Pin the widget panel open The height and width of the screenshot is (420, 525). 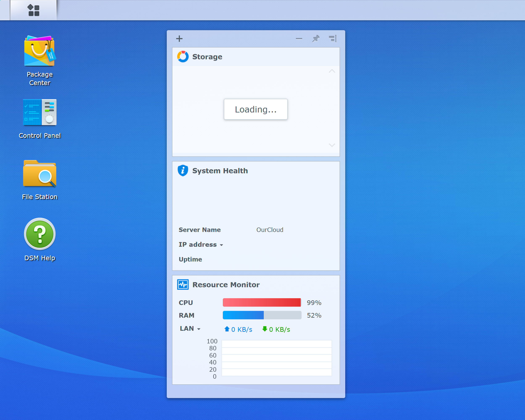[x=316, y=38]
